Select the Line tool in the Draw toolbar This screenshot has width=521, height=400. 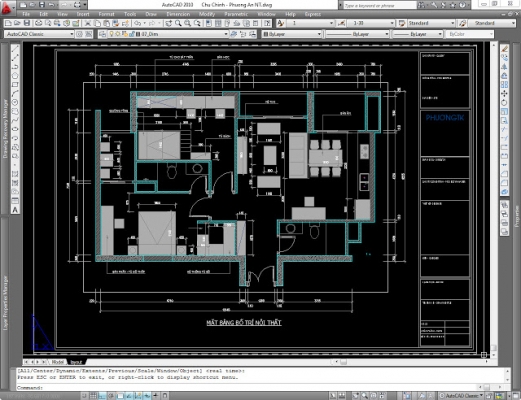pos(15,49)
